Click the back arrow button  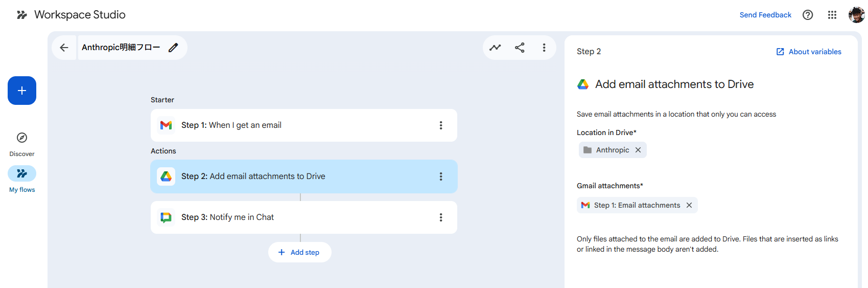[x=64, y=48]
